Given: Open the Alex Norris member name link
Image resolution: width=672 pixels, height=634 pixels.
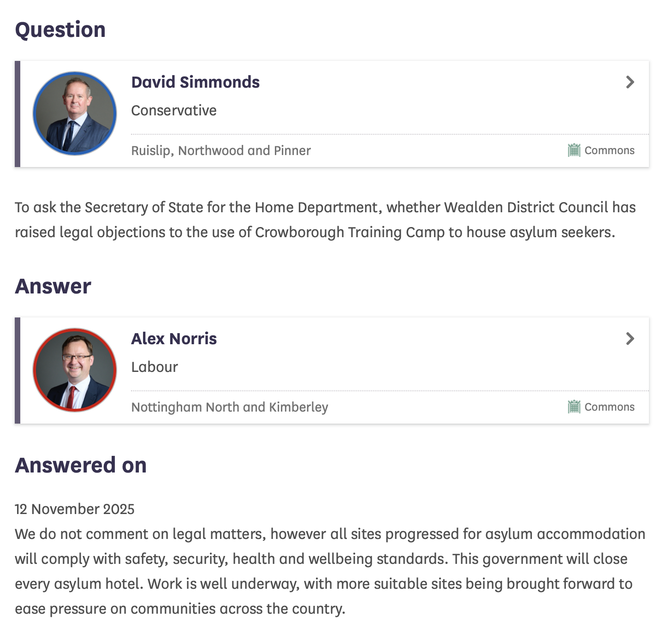Looking at the screenshot, I should pyautogui.click(x=174, y=339).
